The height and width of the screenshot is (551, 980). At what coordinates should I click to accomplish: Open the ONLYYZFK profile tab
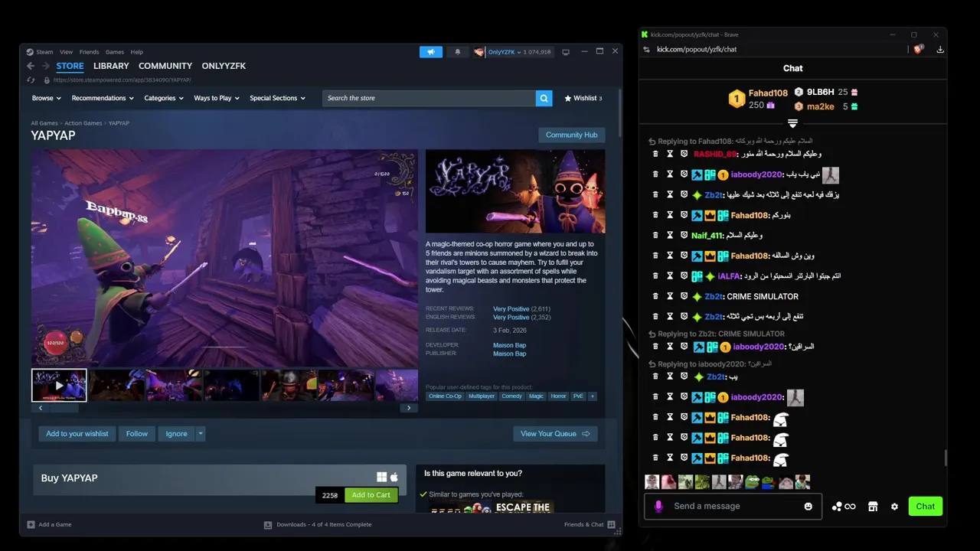[224, 66]
